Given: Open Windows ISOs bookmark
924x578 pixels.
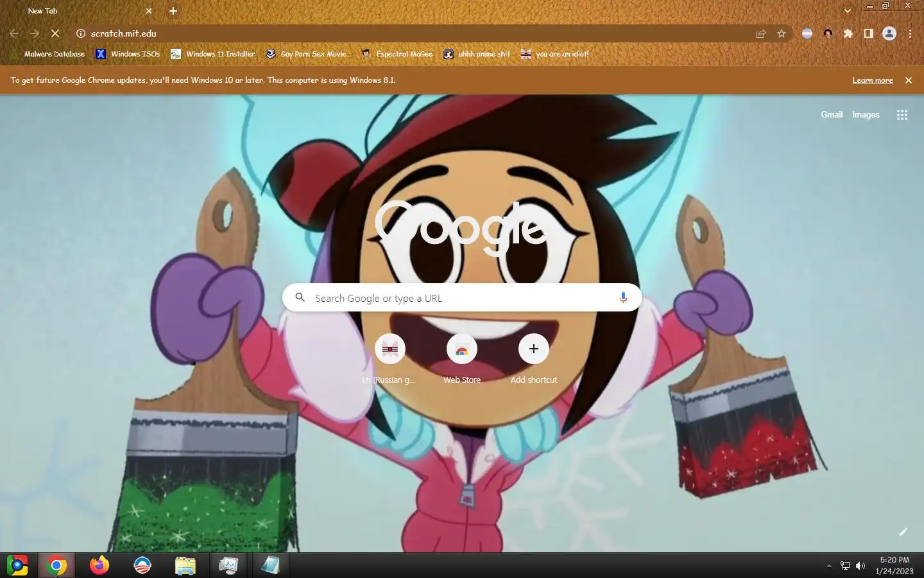Looking at the screenshot, I should (128, 54).
